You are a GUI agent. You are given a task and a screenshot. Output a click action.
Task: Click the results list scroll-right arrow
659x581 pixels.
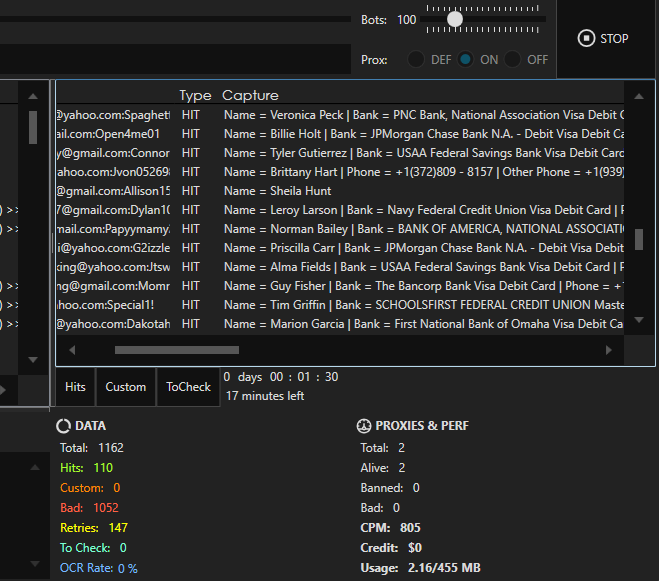608,350
